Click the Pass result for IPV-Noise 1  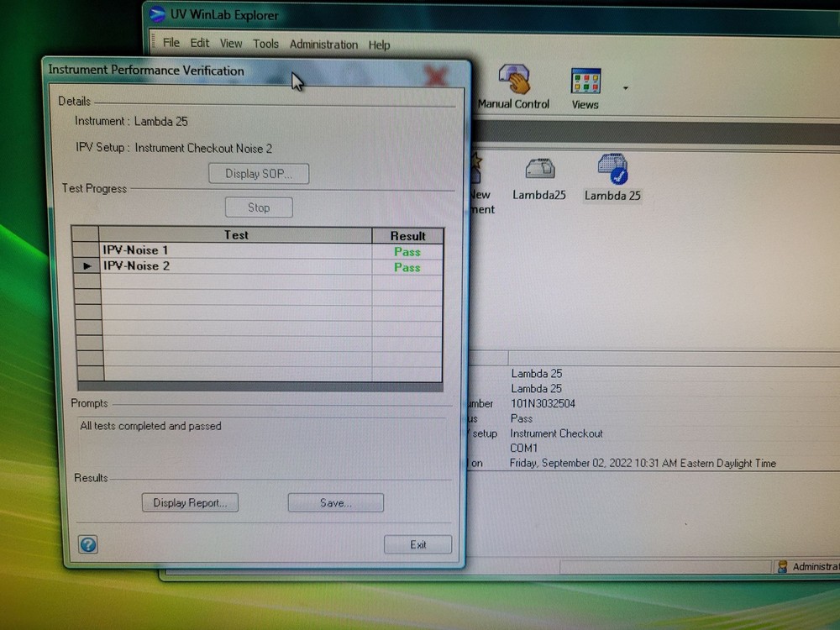407,251
